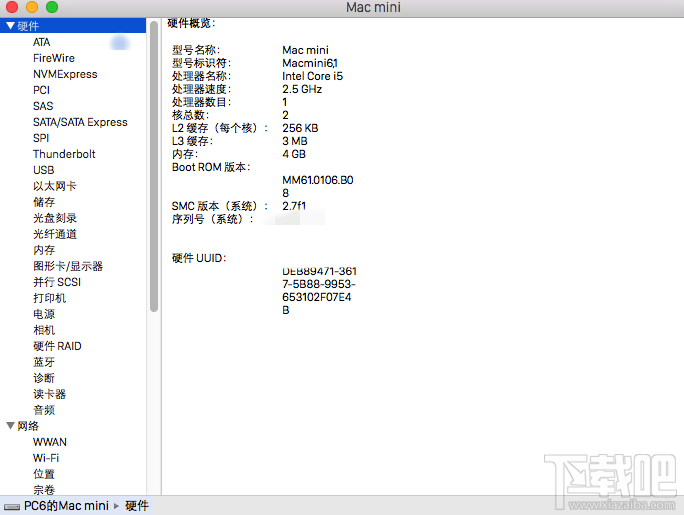Select 蓝牙 Bluetooth entry
684x515 pixels.
[44, 362]
